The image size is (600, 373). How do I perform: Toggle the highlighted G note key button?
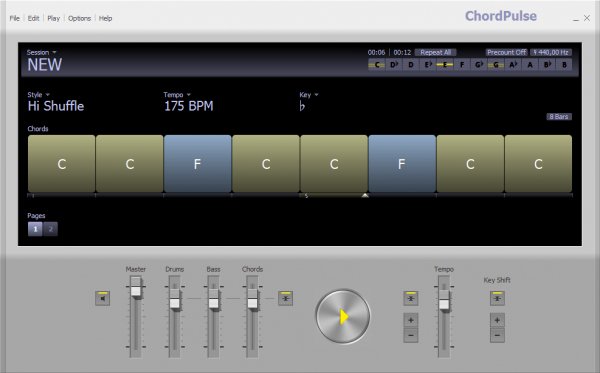(496, 65)
